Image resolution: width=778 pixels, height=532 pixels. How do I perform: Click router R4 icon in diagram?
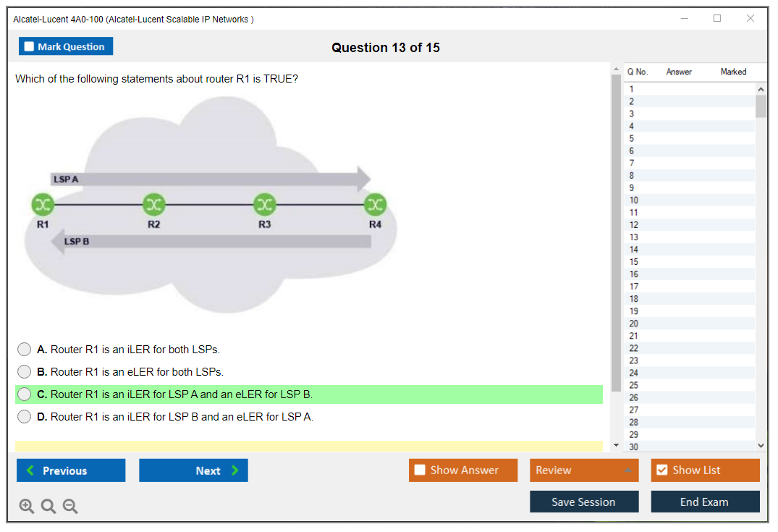[x=375, y=205]
